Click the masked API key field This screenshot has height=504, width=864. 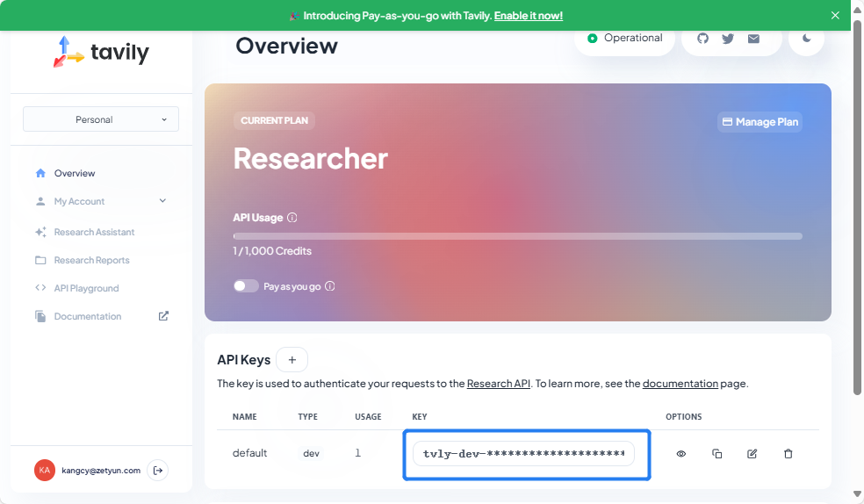[523, 454]
